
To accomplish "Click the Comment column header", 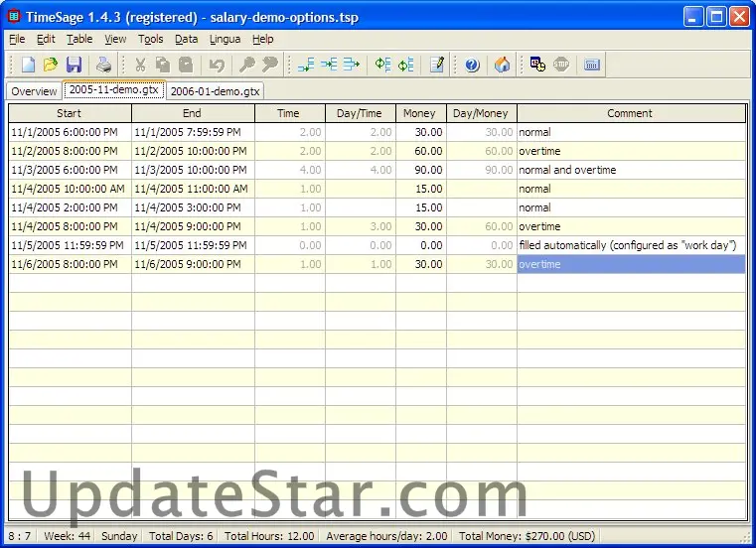I will coord(630,113).
